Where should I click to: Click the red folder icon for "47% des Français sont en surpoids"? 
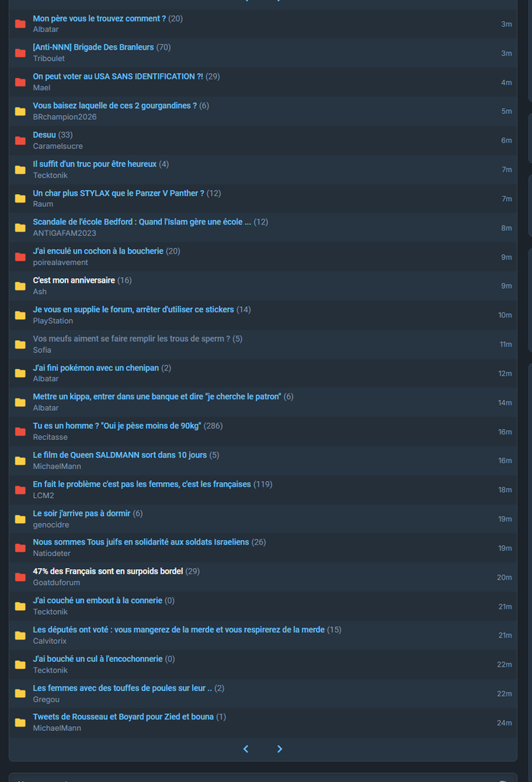coord(21,577)
